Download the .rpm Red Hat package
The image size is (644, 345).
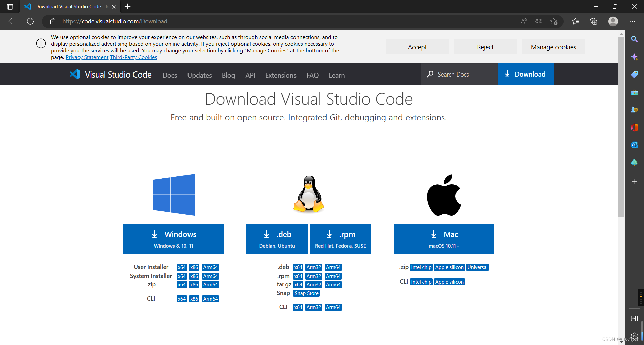tap(340, 239)
